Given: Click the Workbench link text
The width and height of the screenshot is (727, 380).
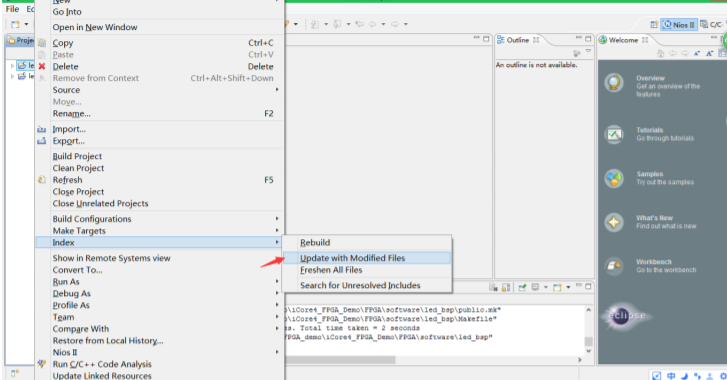Looking at the screenshot, I should tap(654, 262).
